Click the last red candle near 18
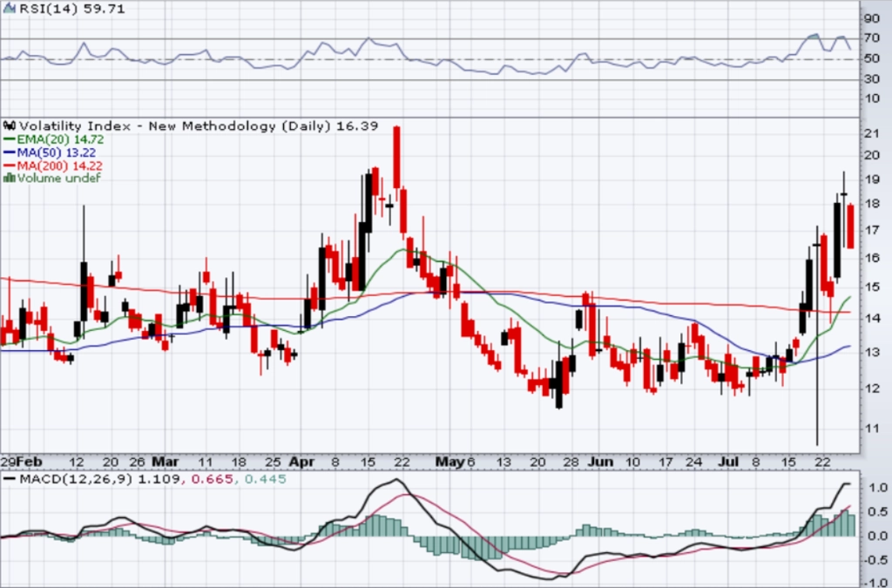Viewport: 892px width, 588px height. 850,226
